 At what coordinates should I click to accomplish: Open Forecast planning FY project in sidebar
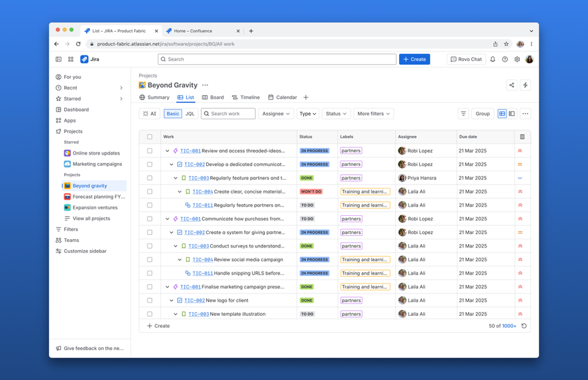(95, 196)
